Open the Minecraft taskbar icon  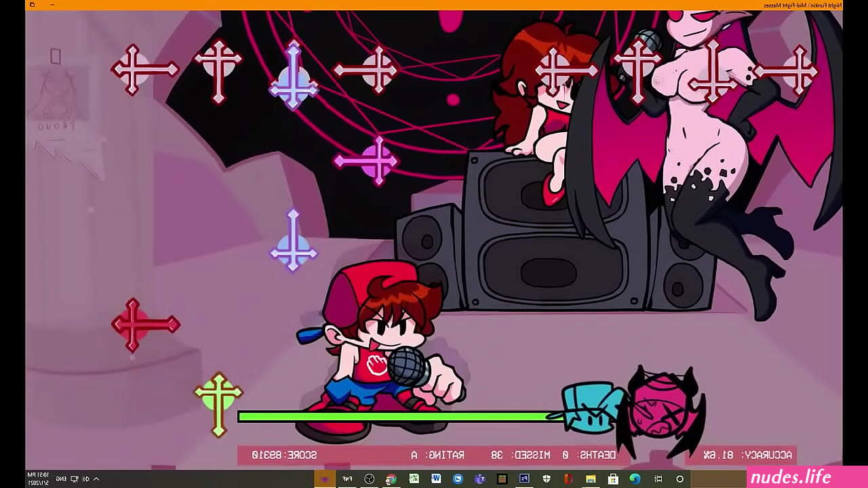pyautogui.click(x=502, y=479)
